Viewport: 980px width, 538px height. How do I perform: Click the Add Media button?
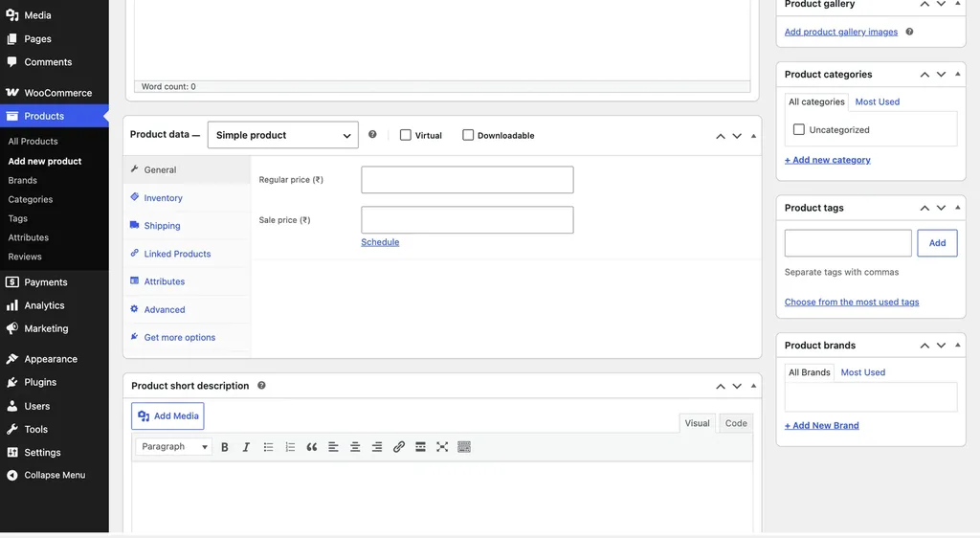[x=167, y=416]
